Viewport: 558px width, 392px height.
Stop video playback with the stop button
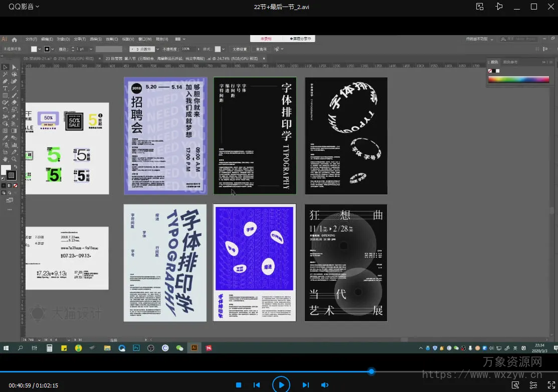pyautogui.click(x=239, y=385)
